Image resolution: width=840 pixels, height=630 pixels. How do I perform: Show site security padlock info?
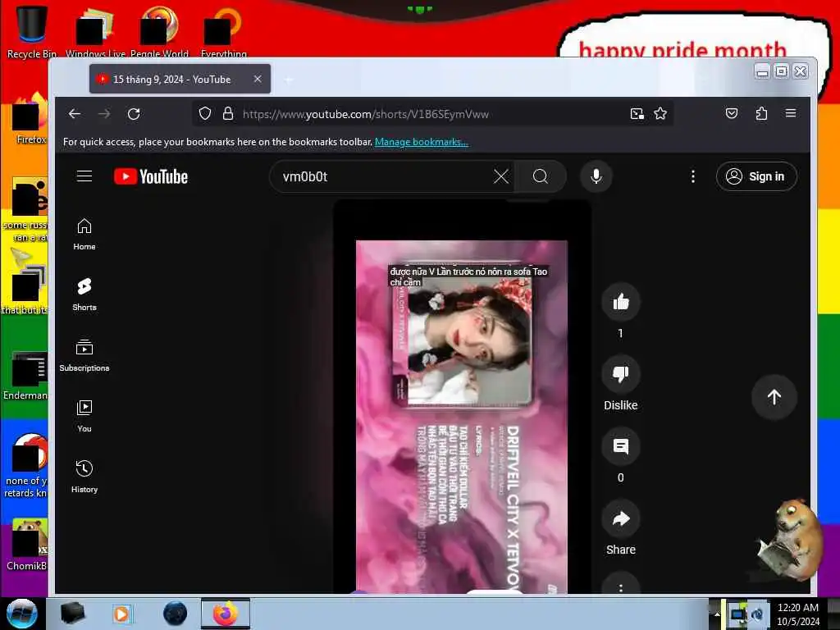[228, 113]
